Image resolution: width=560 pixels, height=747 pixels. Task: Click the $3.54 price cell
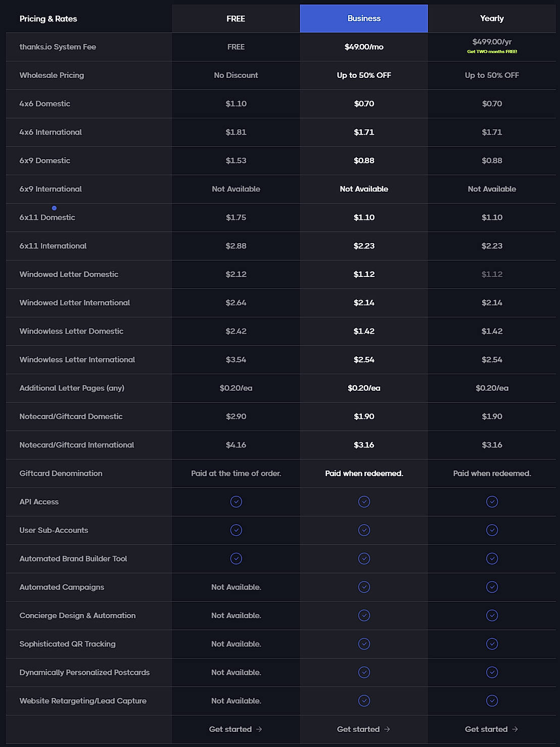click(236, 360)
